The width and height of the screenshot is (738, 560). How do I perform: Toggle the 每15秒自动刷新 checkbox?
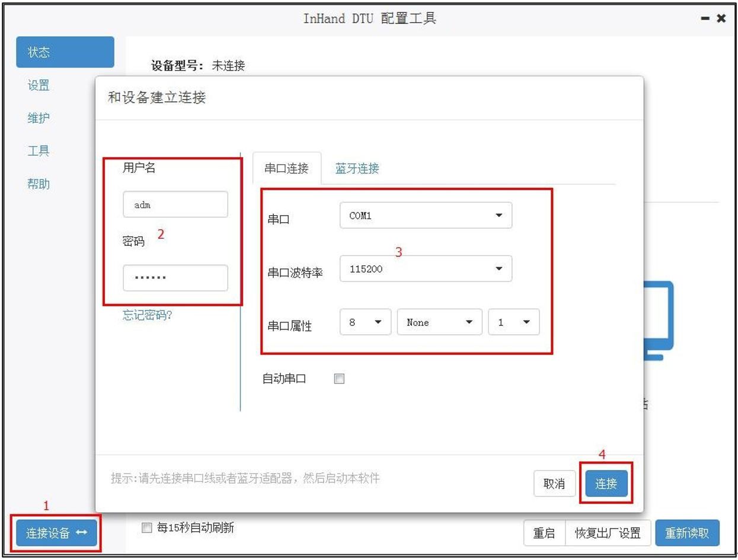click(x=147, y=528)
